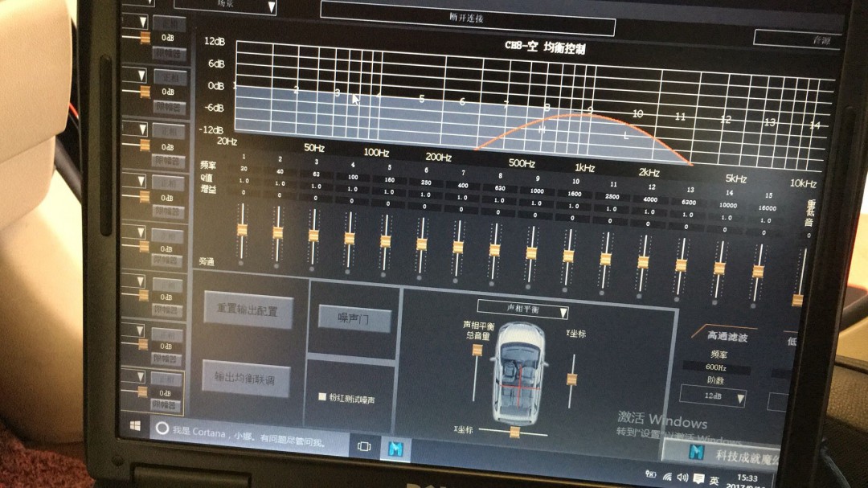
Task: Click the 16000Hz band gain slider handle
Action: point(758,272)
